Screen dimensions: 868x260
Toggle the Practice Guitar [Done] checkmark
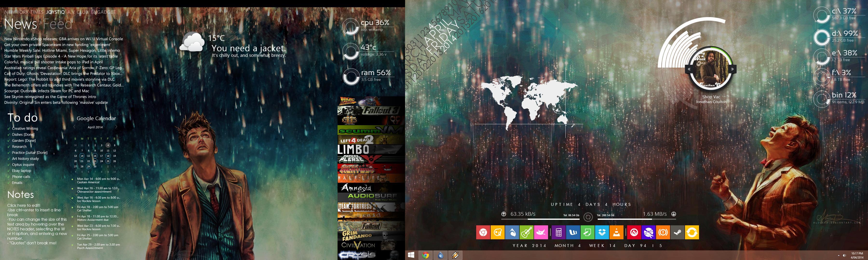(9, 153)
